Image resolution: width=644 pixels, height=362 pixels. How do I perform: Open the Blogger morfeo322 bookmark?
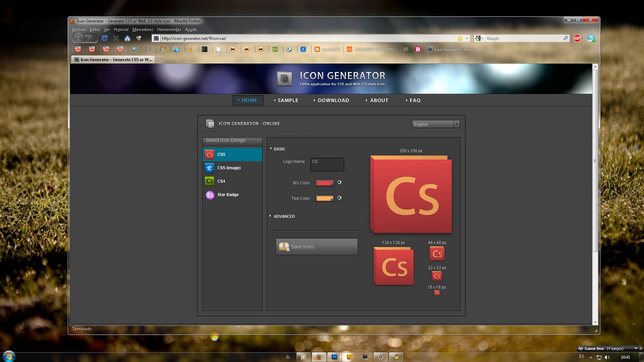(328, 49)
